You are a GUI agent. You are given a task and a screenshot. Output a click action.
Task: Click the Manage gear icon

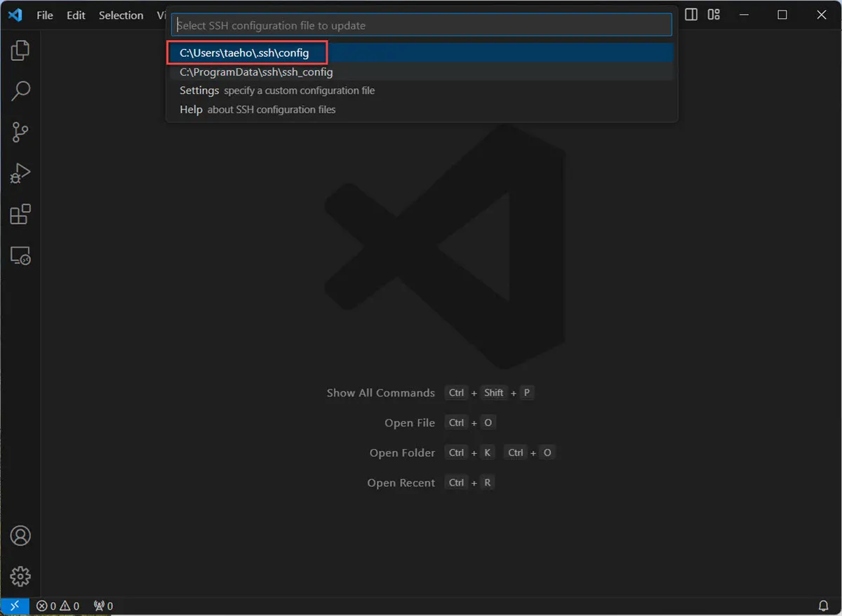click(20, 576)
